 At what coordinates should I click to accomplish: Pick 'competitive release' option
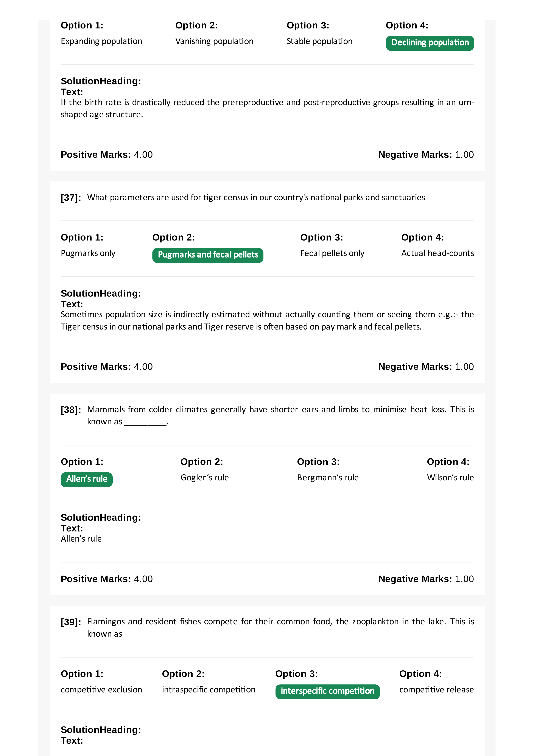436,689
